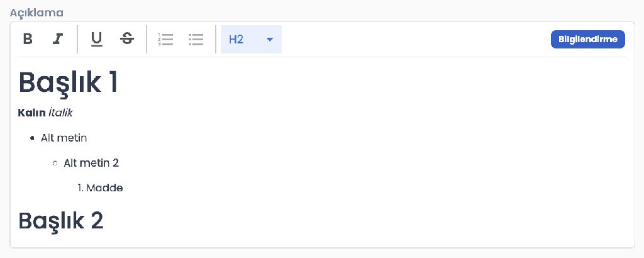The height and width of the screenshot is (258, 644).
Task: Apply underline formatting
Action: click(96, 39)
